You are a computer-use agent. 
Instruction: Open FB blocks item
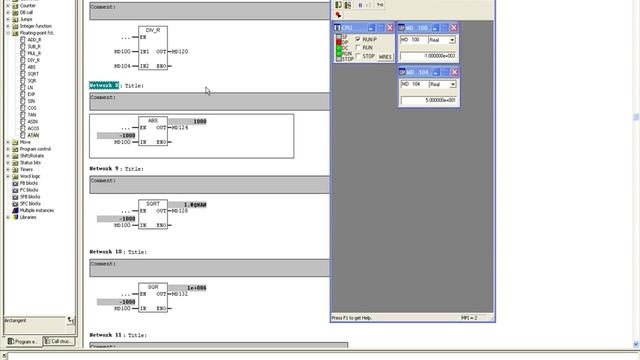[29, 183]
